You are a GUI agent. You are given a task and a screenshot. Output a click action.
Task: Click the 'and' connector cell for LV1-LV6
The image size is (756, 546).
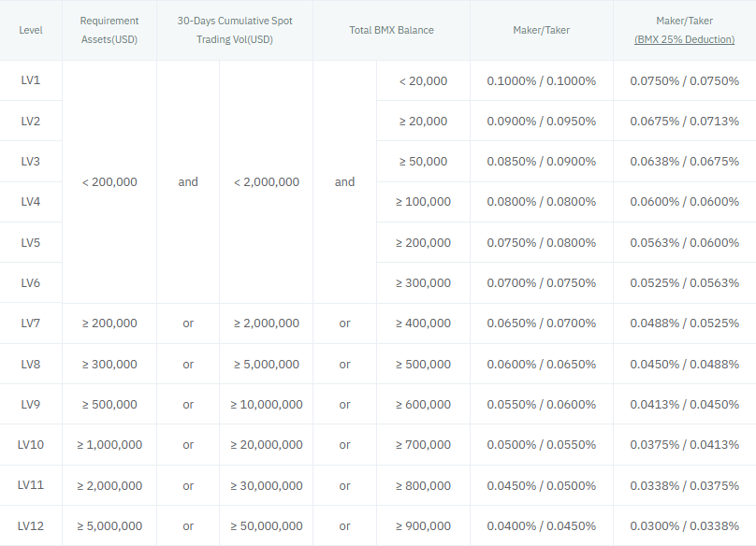pyautogui.click(x=187, y=181)
